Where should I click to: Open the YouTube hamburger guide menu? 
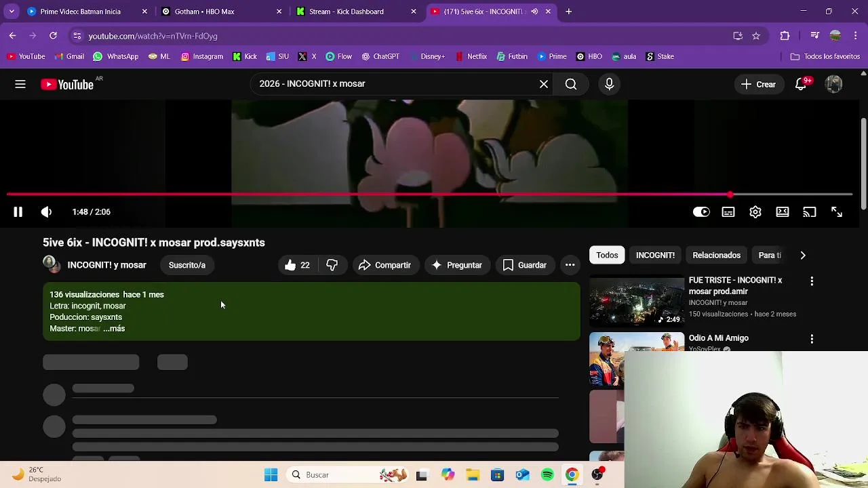click(20, 84)
